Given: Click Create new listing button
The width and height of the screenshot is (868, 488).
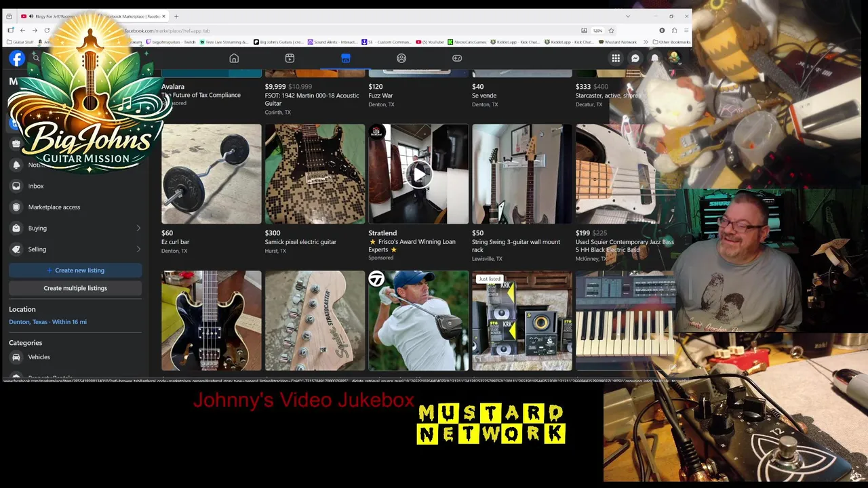Looking at the screenshot, I should (x=75, y=270).
